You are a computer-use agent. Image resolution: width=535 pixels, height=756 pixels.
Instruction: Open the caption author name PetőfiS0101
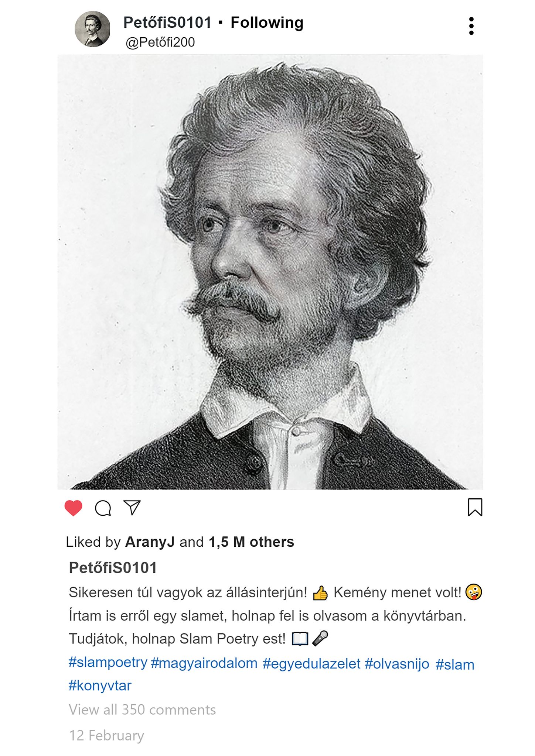click(x=113, y=568)
